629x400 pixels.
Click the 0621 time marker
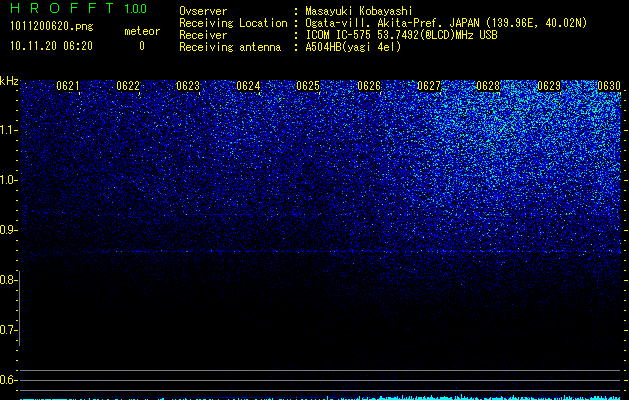coord(67,86)
